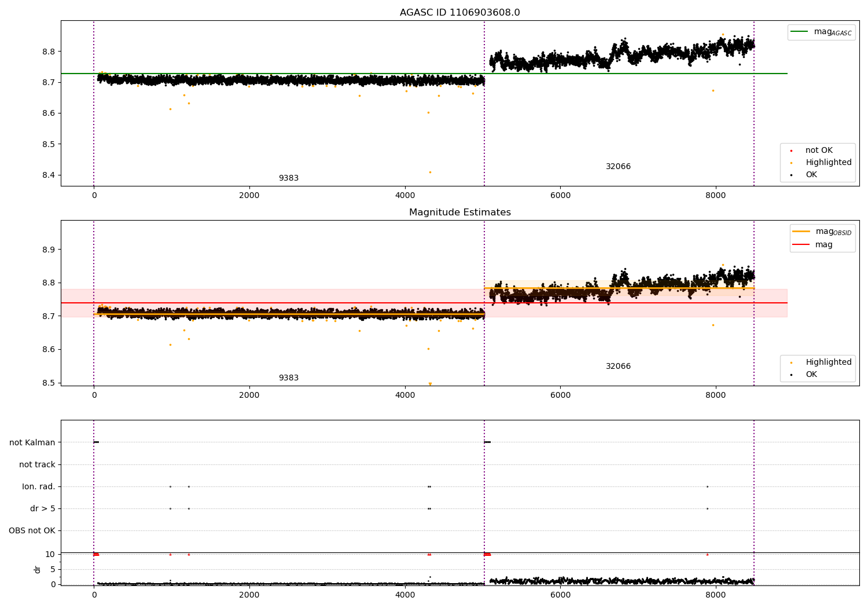
Task: Click the 'dr' y-axis label in bottom panel
Action: coord(38,569)
